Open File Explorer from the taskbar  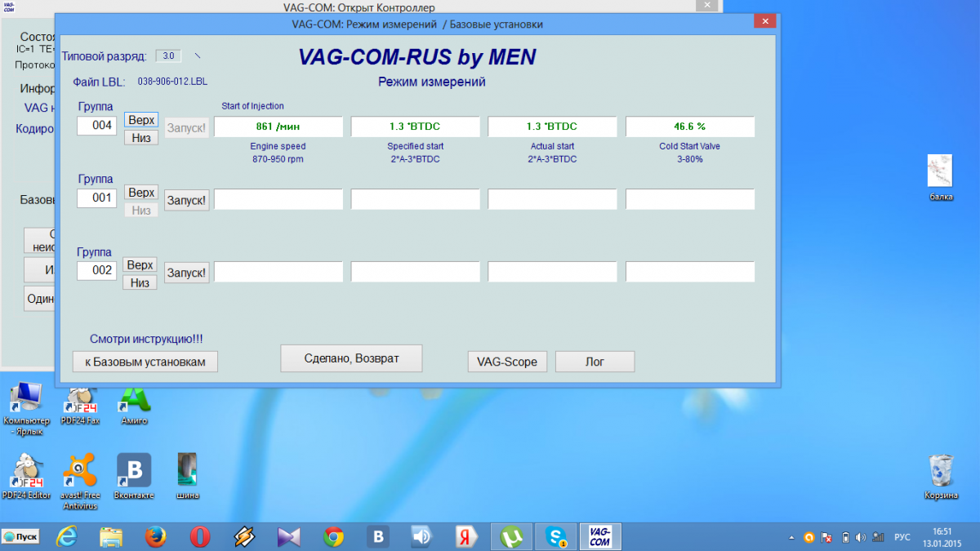111,536
